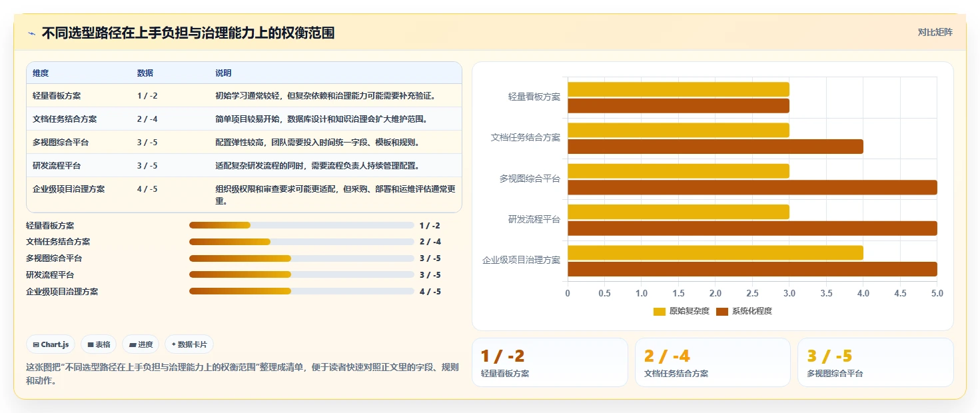Viewport: 980px width, 413px height.
Task: Click the 企业级项目治理方案 progress bar
Action: click(x=302, y=291)
